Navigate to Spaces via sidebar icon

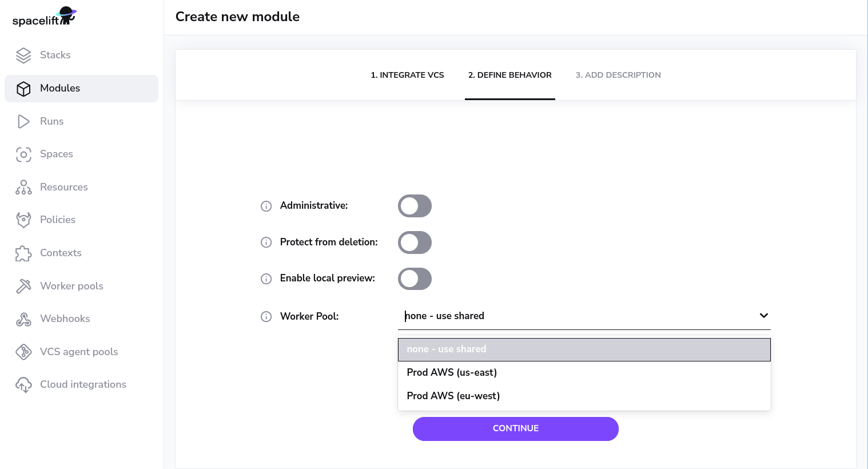(x=23, y=154)
